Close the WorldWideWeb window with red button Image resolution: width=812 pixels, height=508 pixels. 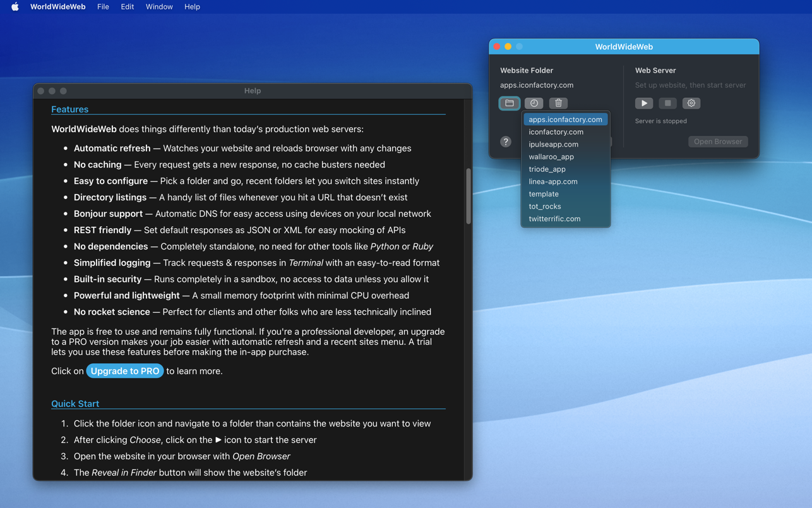[497, 47]
